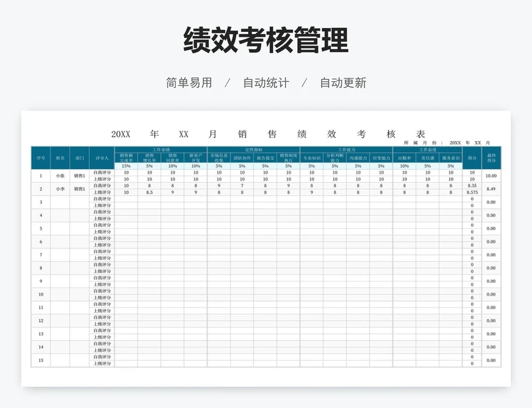The height and width of the screenshot is (408, 532).
Task: Select the 10% weight under 出勤率
Action: (x=404, y=166)
